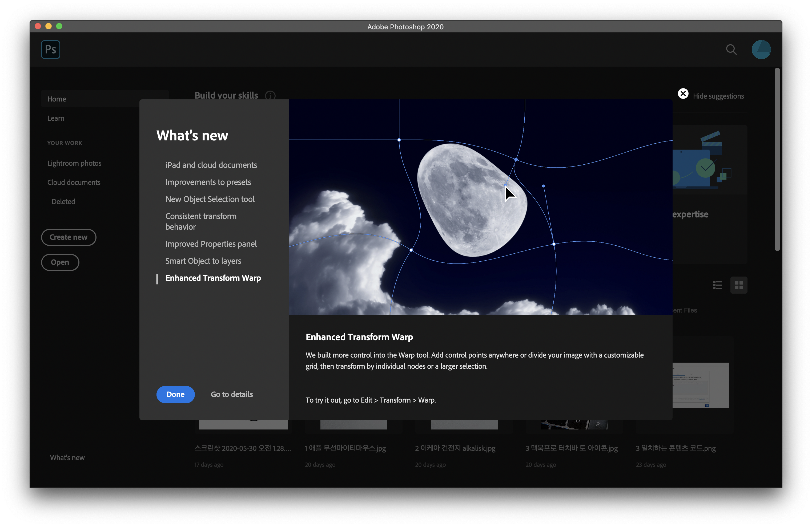812x527 pixels.
Task: Click Build your skills info icon
Action: tap(270, 96)
